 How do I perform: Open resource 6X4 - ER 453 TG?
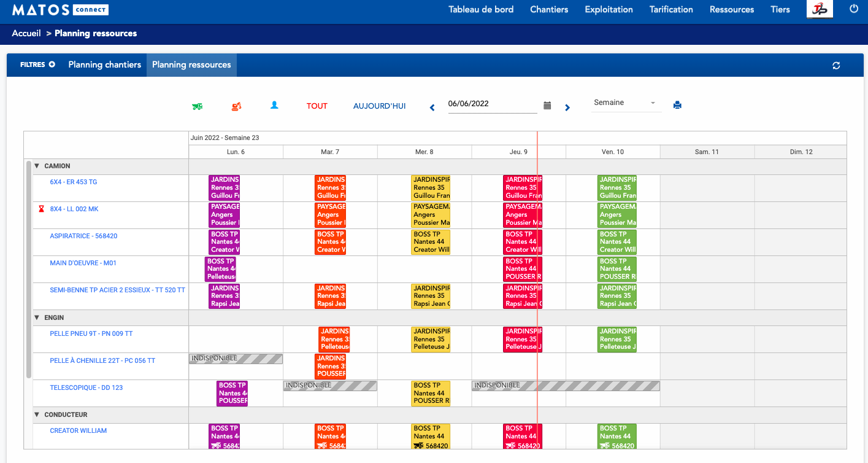point(74,182)
